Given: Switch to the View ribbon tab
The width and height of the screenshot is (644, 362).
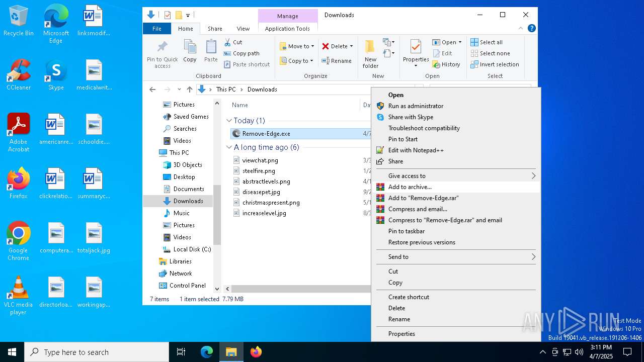Looking at the screenshot, I should [x=243, y=29].
